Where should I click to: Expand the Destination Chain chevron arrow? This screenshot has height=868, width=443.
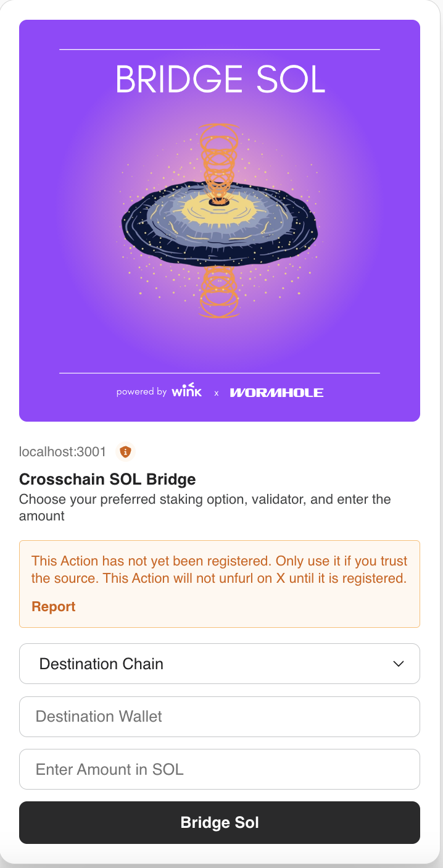pyautogui.click(x=399, y=664)
